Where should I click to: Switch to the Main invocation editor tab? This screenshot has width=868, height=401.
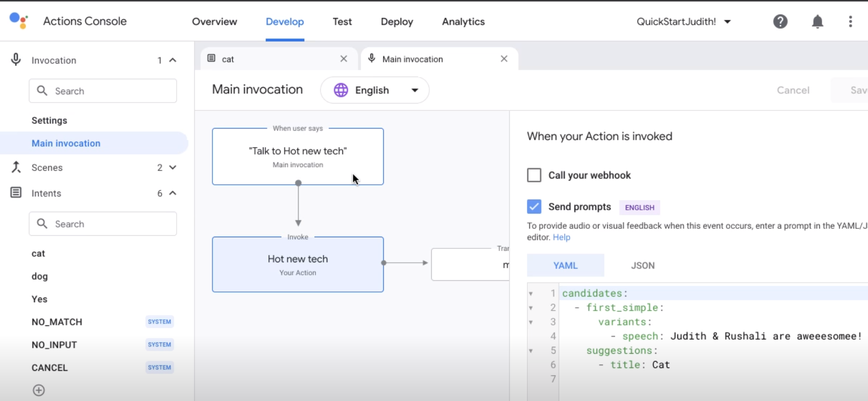click(x=439, y=59)
